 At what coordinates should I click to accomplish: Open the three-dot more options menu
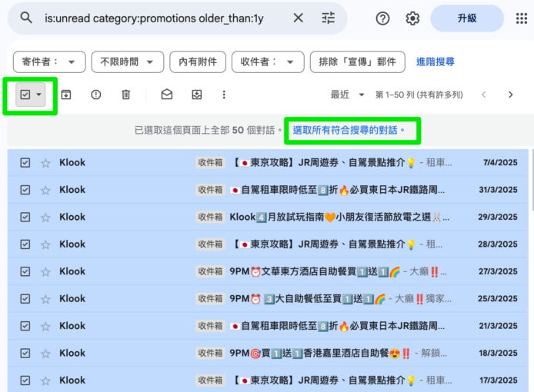pos(224,95)
